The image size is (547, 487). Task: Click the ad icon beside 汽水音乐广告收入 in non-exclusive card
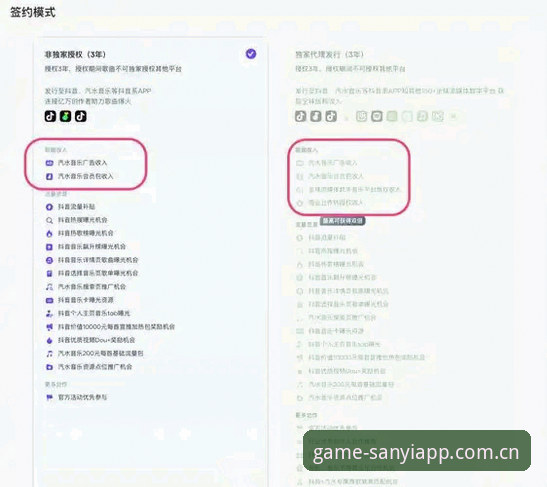(49, 163)
